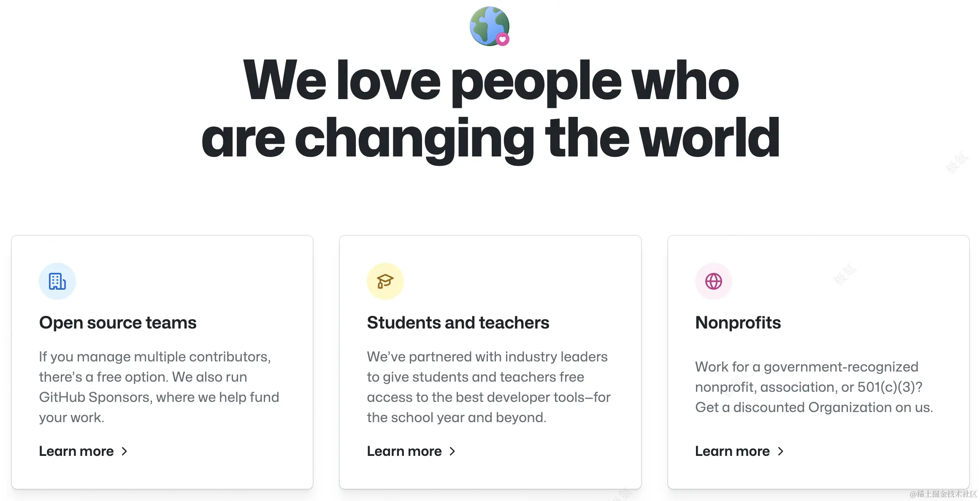The width and height of the screenshot is (980, 501).
Task: Click the earth globe illustration above the headline
Action: (x=488, y=24)
